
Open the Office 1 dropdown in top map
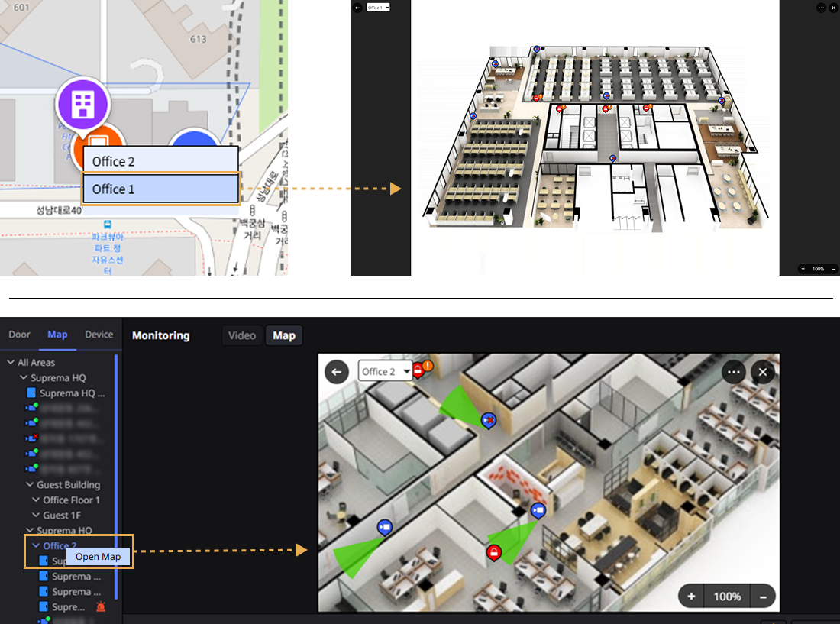click(x=378, y=7)
